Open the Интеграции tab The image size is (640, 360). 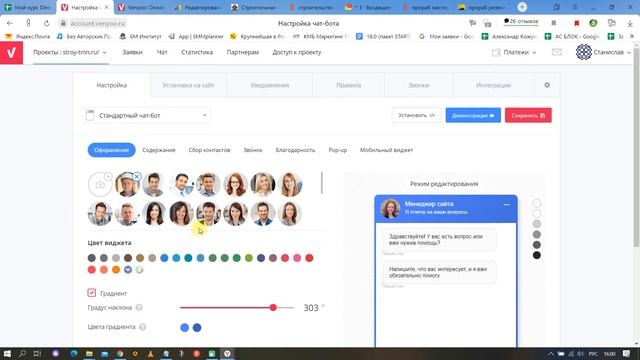tap(493, 85)
